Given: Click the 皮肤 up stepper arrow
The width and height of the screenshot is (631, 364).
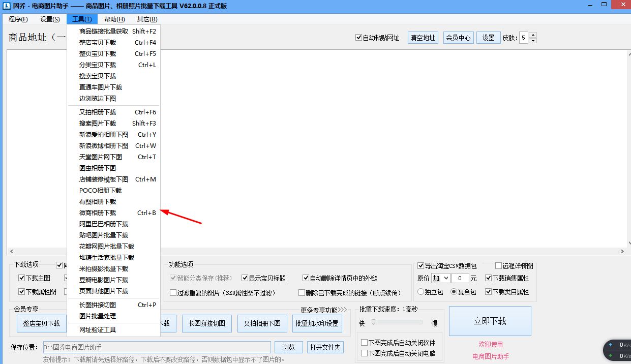Looking at the screenshot, I should pyautogui.click(x=533, y=35).
